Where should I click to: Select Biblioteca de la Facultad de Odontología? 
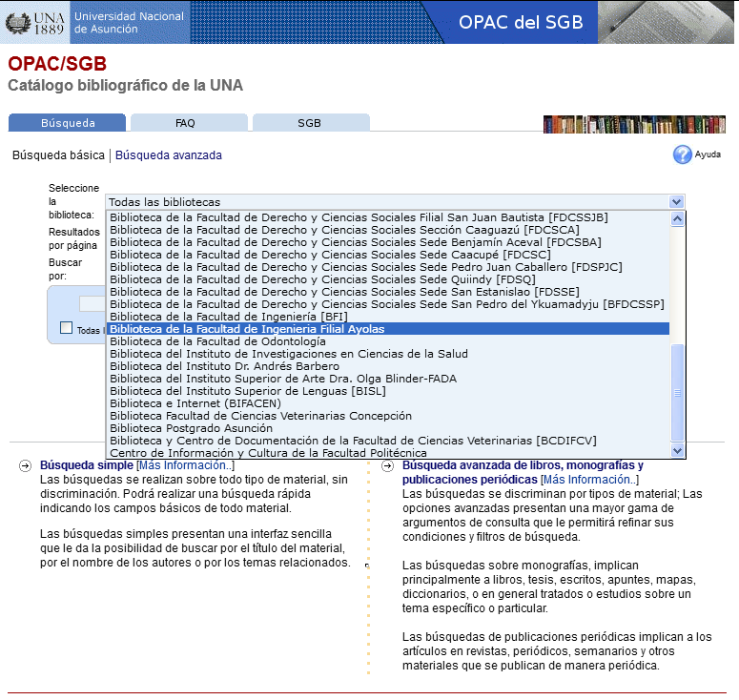pos(387,341)
